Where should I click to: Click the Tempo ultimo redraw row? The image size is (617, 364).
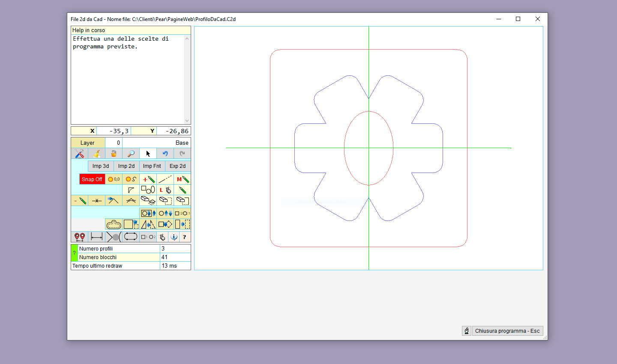131,266
